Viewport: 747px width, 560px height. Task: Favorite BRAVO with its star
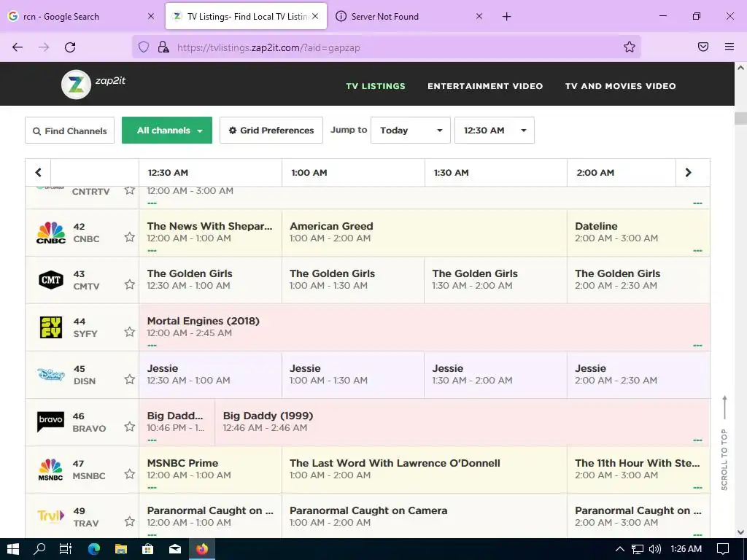(x=130, y=427)
